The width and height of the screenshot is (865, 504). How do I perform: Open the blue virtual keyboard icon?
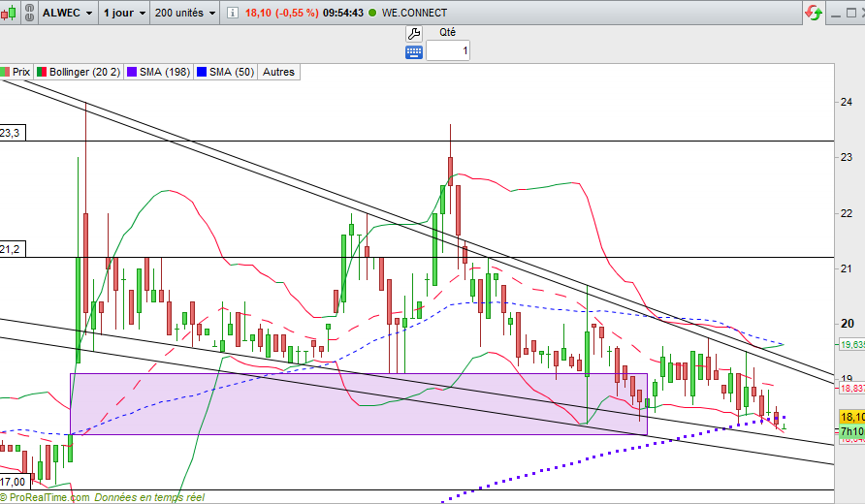coord(414,51)
